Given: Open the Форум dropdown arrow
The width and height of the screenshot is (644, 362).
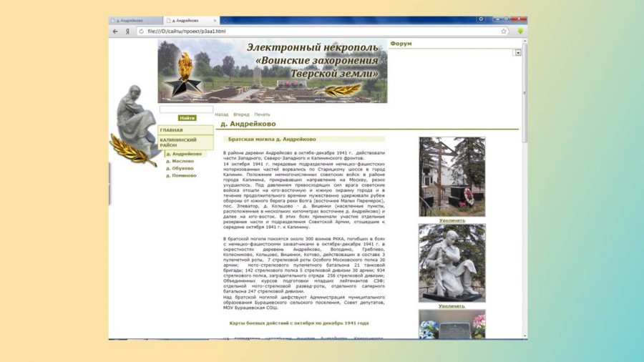Looking at the screenshot, I should 517,53.
